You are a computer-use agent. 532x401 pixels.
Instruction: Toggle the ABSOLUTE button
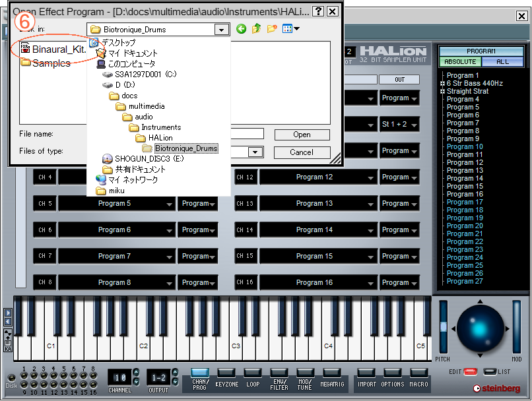tap(460, 62)
